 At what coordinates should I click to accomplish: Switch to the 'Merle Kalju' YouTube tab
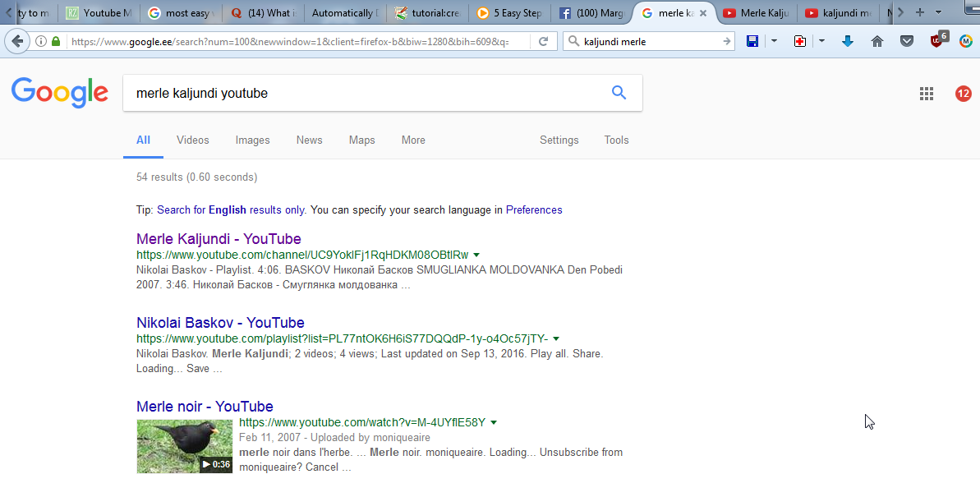tap(757, 13)
